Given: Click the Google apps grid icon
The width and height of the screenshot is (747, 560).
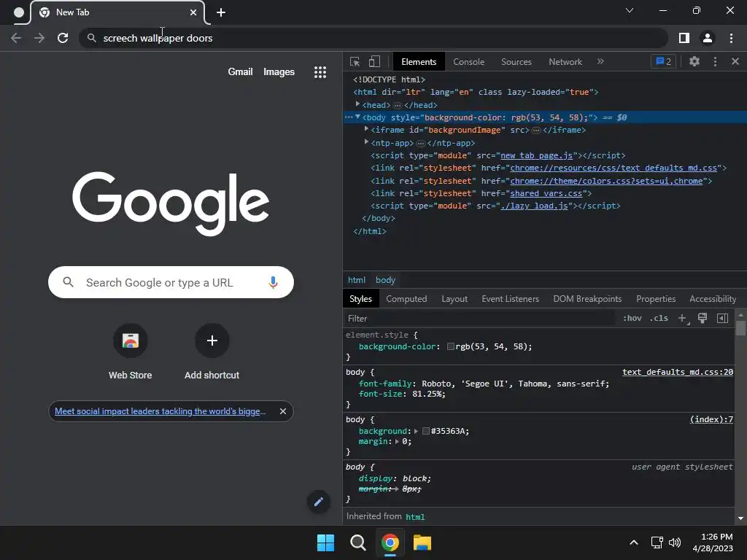Looking at the screenshot, I should 320,72.
